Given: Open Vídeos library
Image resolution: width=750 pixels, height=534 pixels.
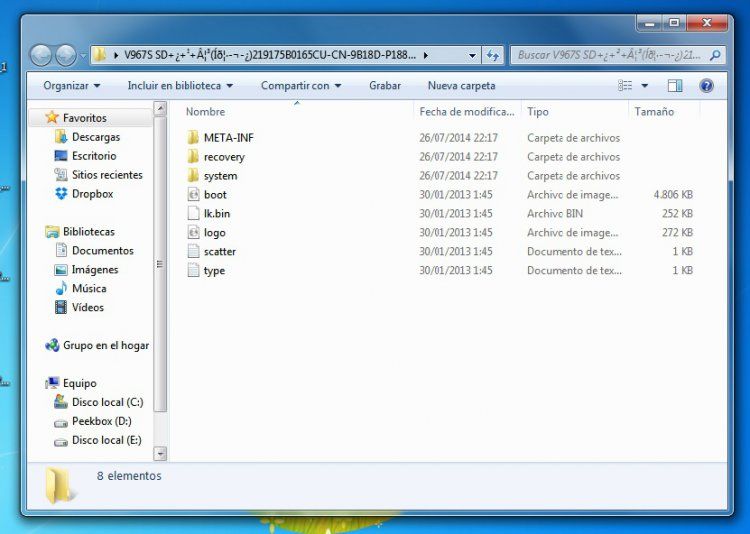Looking at the screenshot, I should 88,308.
